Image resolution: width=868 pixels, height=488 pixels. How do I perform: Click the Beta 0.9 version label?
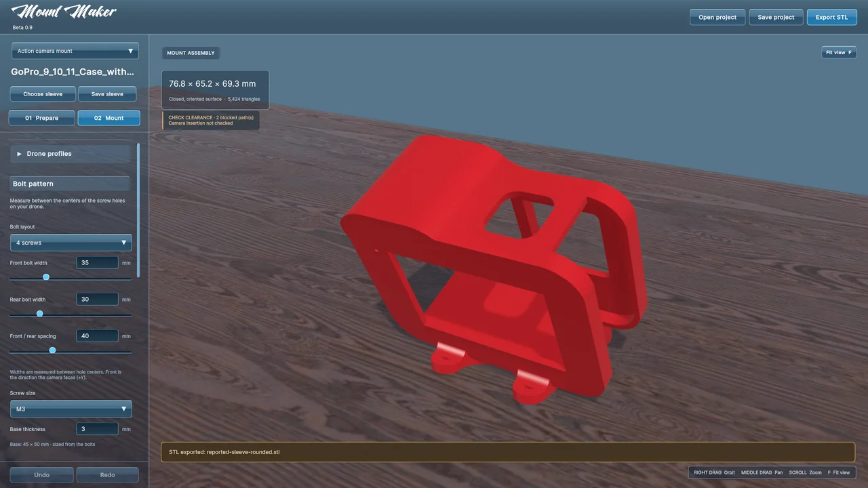pos(22,28)
